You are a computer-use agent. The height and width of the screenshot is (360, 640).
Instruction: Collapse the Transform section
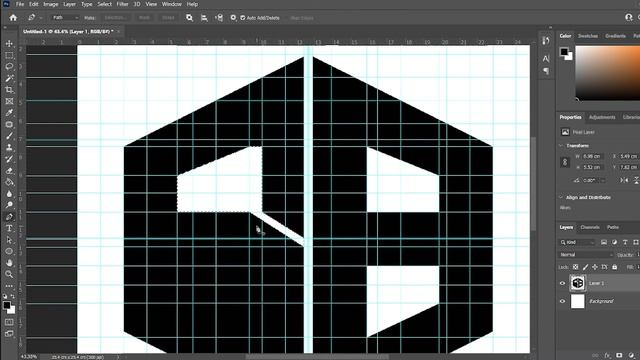pyautogui.click(x=561, y=145)
